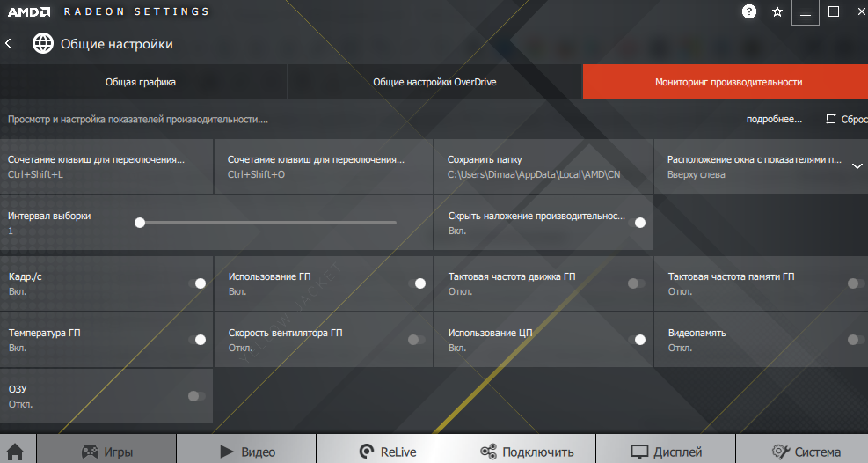Enable the ОЗУ monitoring toggle

pos(197,396)
